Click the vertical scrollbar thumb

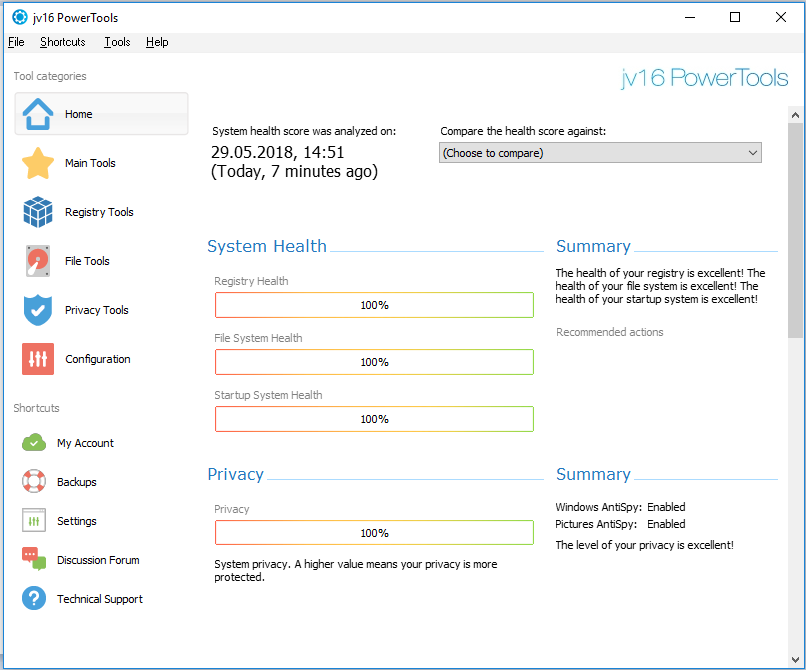coord(795,230)
